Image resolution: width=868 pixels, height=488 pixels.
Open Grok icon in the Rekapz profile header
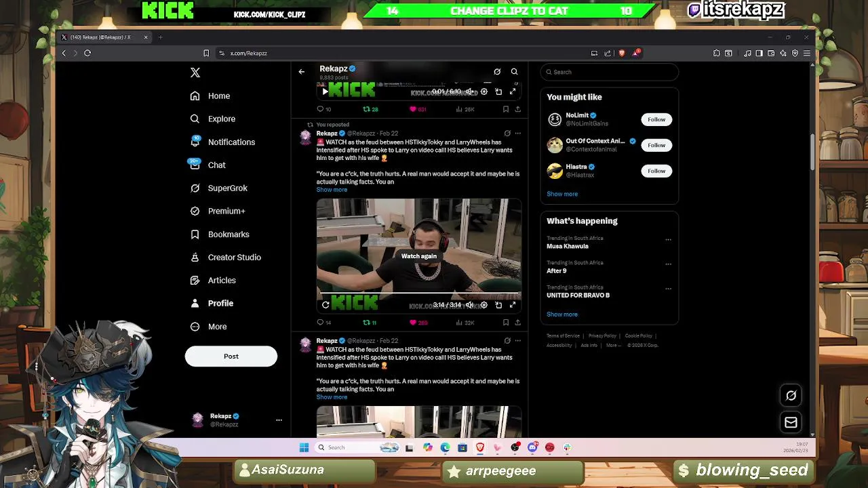point(497,71)
